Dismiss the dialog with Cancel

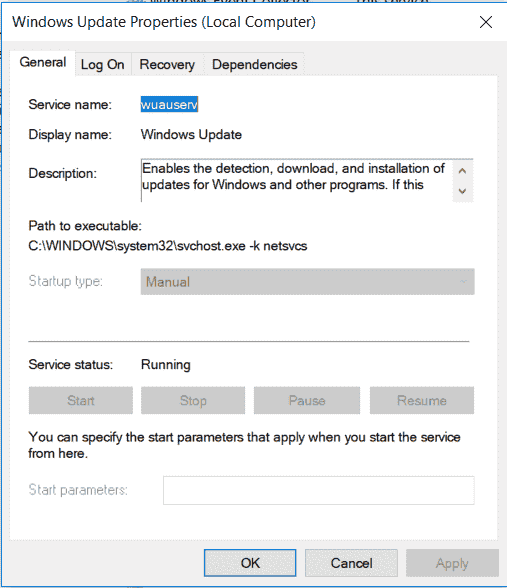[351, 563]
